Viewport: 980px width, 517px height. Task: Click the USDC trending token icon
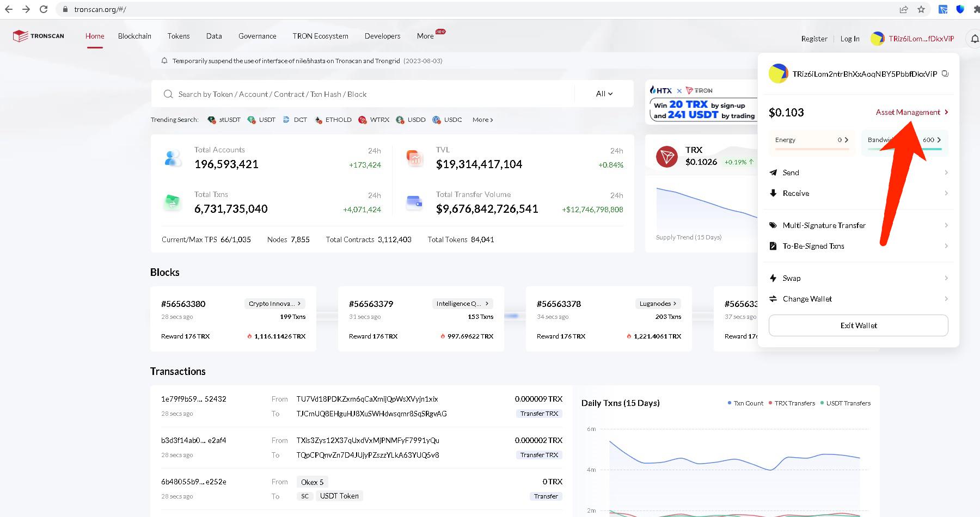[x=436, y=120]
